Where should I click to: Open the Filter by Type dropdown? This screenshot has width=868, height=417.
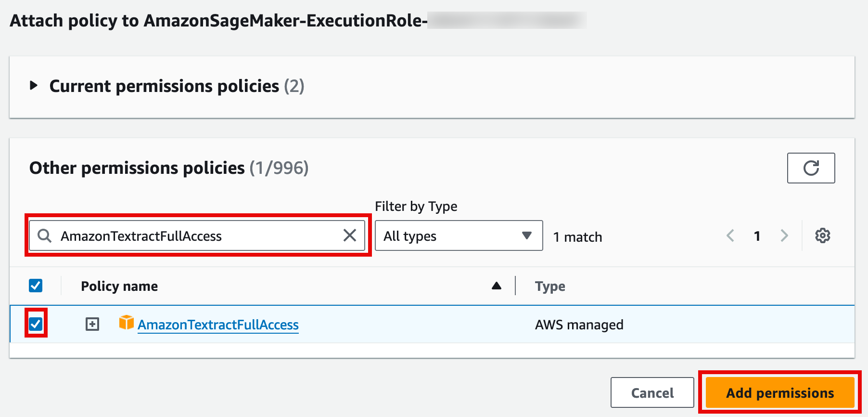pos(459,236)
